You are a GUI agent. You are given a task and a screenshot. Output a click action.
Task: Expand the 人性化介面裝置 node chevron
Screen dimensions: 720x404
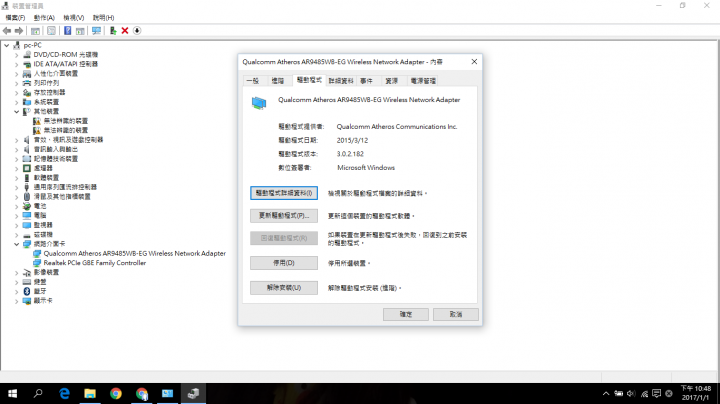tap(17, 73)
